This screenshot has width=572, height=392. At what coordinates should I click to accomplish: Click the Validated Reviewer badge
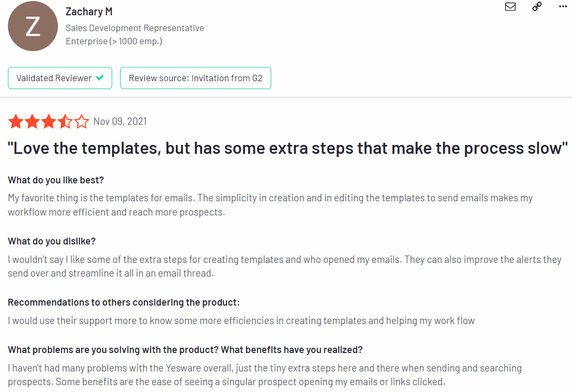click(x=60, y=78)
